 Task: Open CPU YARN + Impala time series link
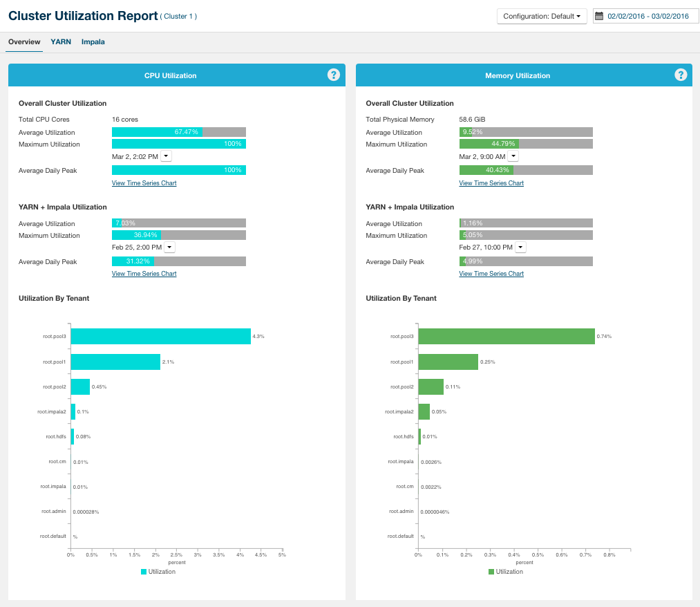tap(144, 274)
